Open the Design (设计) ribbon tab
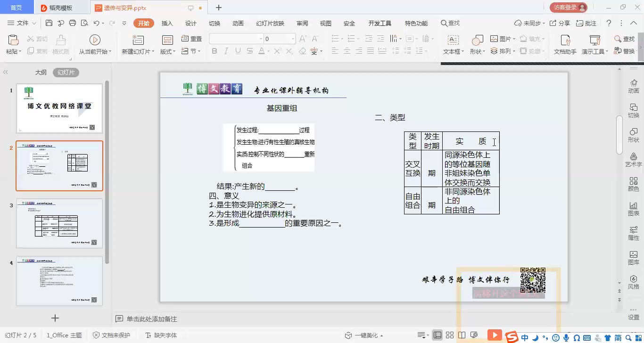Image resolution: width=644 pixels, height=343 pixels. 191,23
